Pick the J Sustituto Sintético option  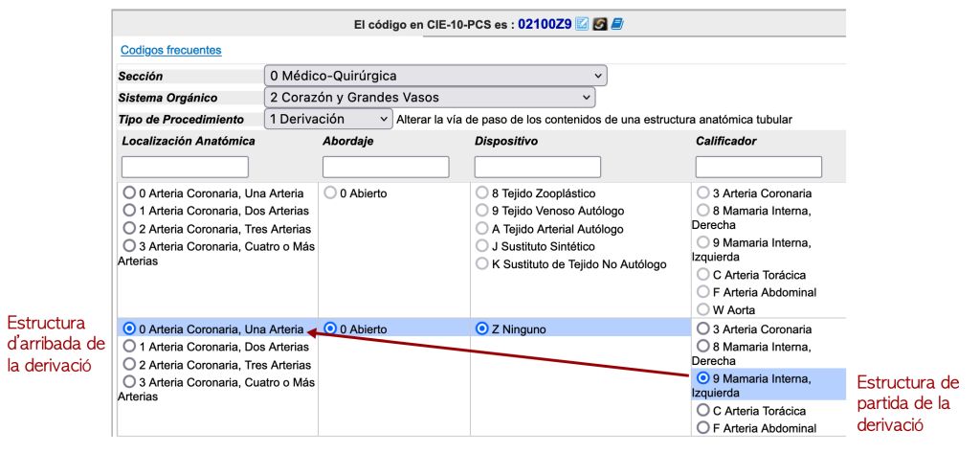pos(482,246)
